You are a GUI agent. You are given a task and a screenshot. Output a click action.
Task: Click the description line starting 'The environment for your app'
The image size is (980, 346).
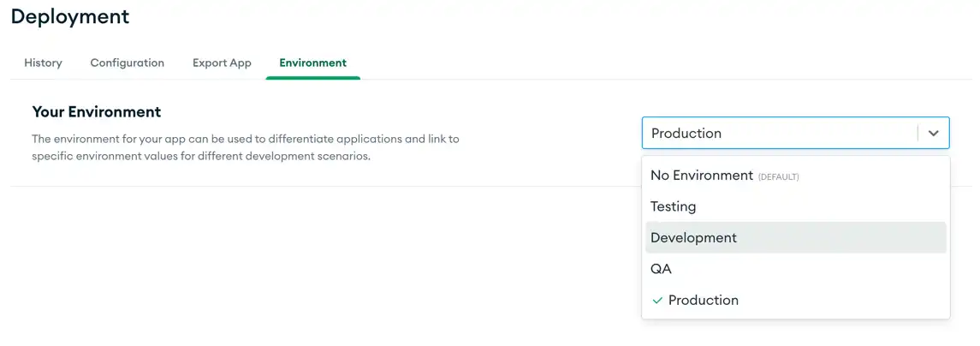(x=246, y=139)
